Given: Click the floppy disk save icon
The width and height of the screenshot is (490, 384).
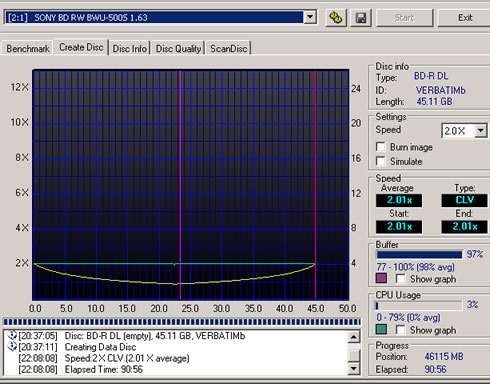Looking at the screenshot, I should [361, 18].
